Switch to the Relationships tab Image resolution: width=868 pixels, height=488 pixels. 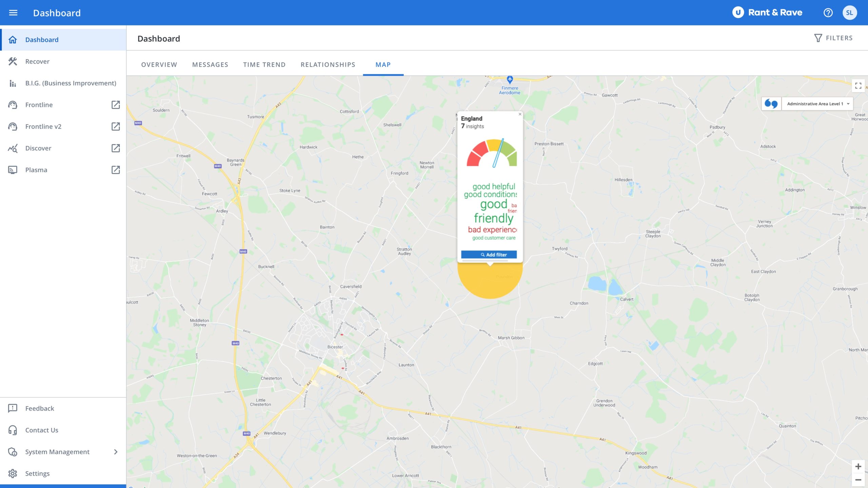point(328,64)
